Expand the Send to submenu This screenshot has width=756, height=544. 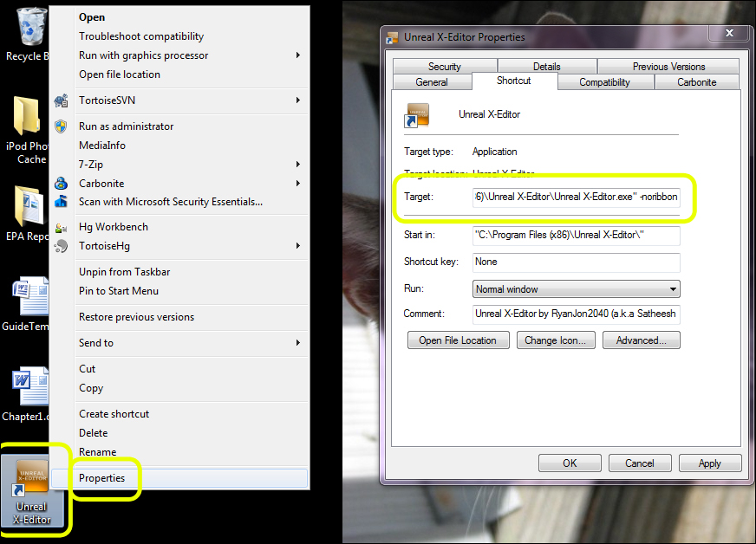pos(297,343)
